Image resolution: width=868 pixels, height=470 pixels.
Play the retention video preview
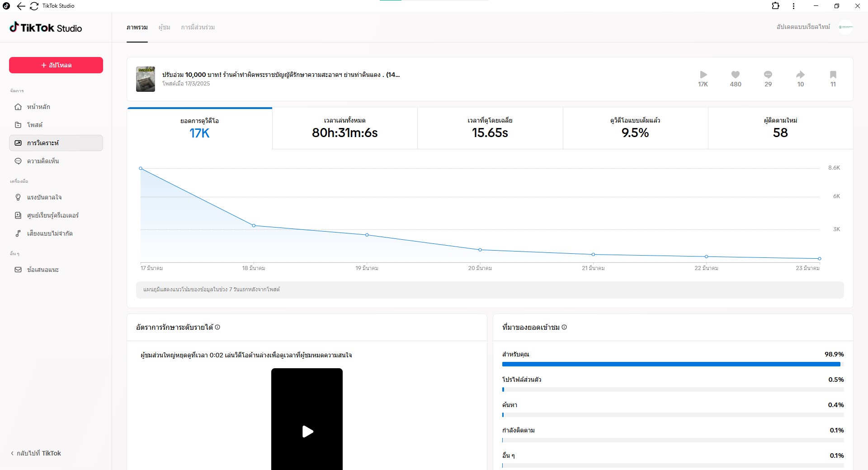click(307, 432)
